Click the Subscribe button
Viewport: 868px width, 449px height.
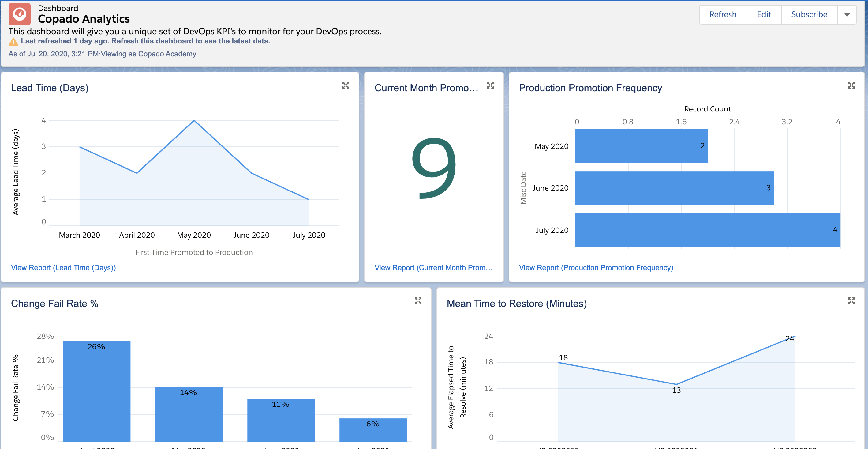click(x=809, y=14)
